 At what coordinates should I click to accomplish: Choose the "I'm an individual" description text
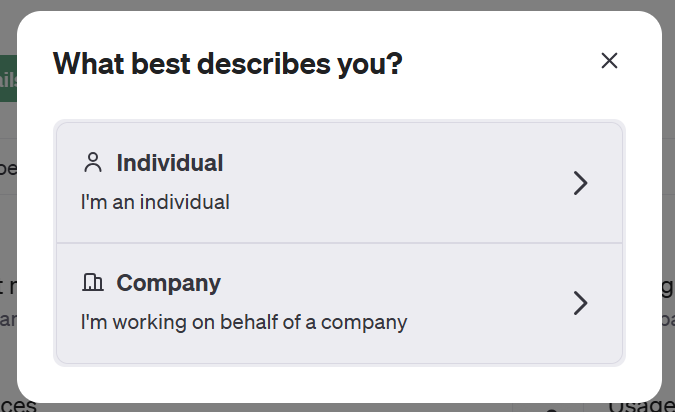click(155, 202)
